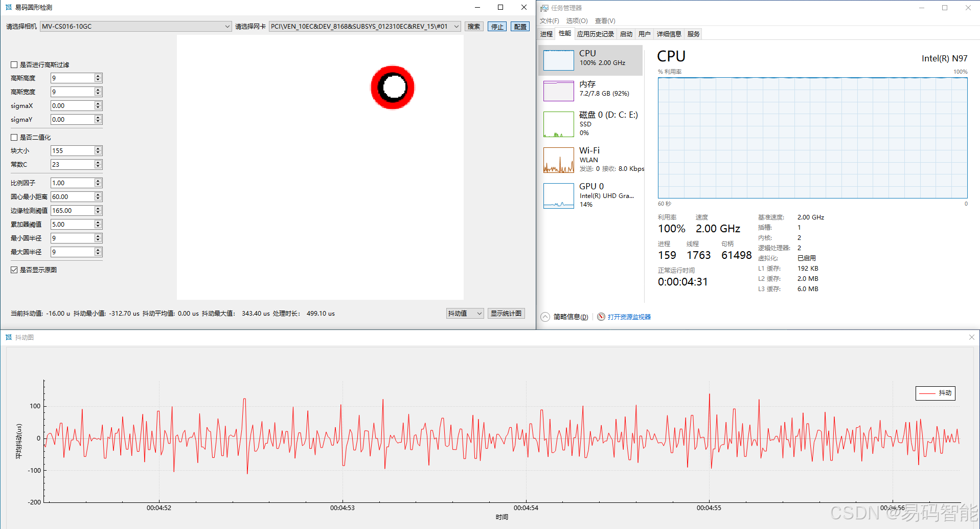The width and height of the screenshot is (980, 529).
Task: Click the 简略信息(D) link
Action: point(571,317)
